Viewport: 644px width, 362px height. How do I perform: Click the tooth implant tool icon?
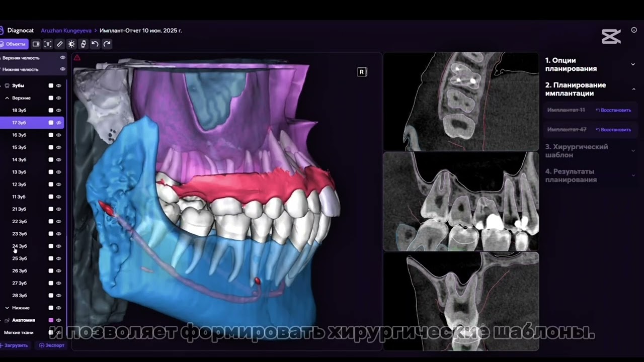click(84, 44)
